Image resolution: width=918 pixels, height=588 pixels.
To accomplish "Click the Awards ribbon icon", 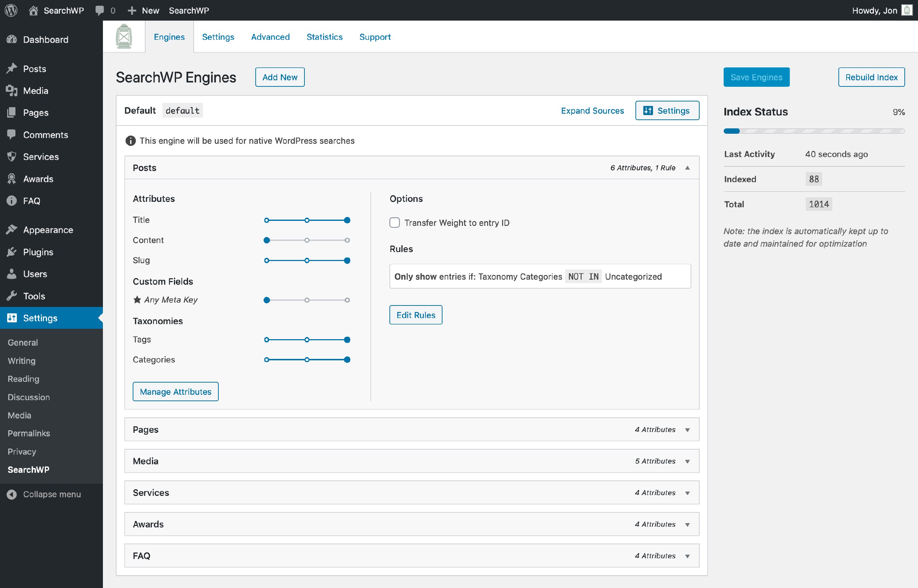I will [x=12, y=179].
